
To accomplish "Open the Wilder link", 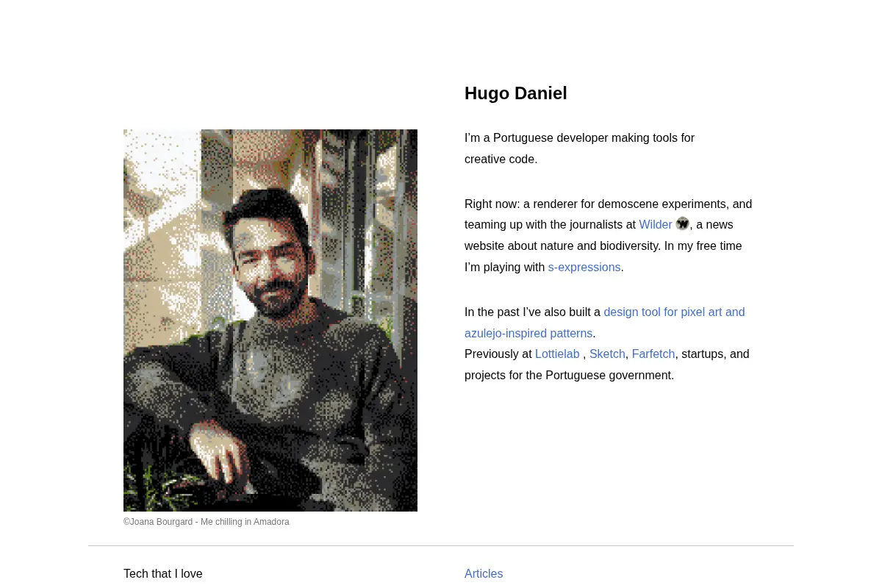I will pyautogui.click(x=656, y=225).
